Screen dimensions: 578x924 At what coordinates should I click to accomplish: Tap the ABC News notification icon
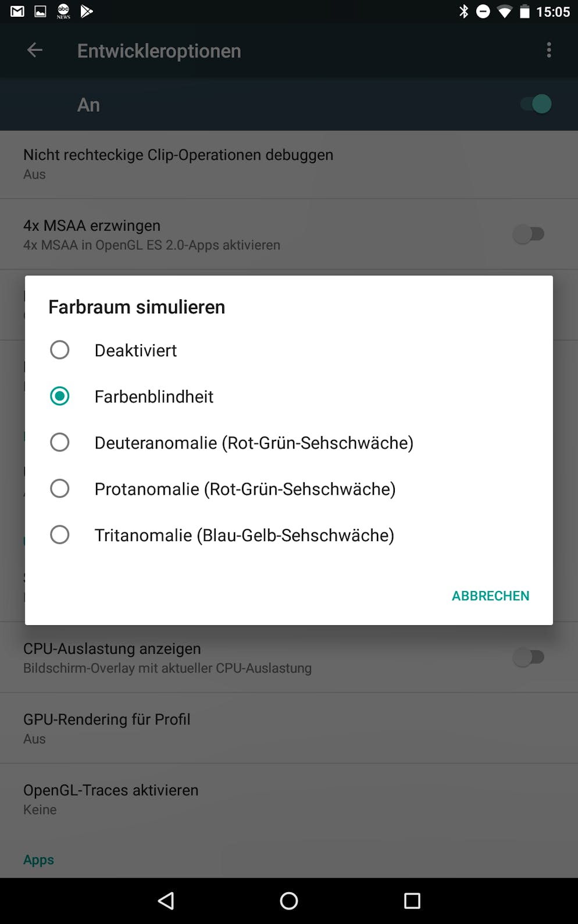click(x=63, y=12)
